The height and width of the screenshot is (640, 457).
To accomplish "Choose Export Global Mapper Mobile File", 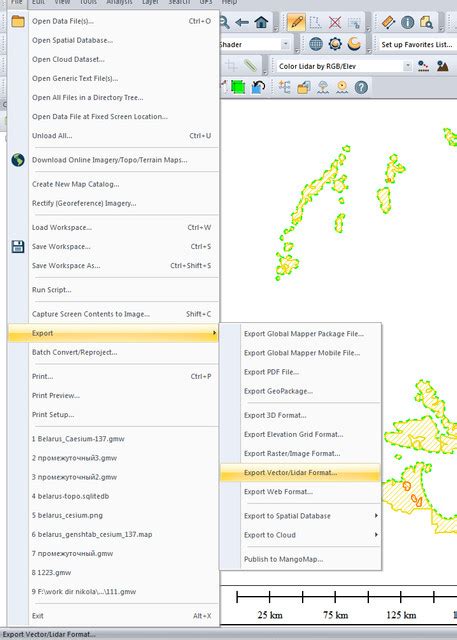I will click(x=301, y=353).
